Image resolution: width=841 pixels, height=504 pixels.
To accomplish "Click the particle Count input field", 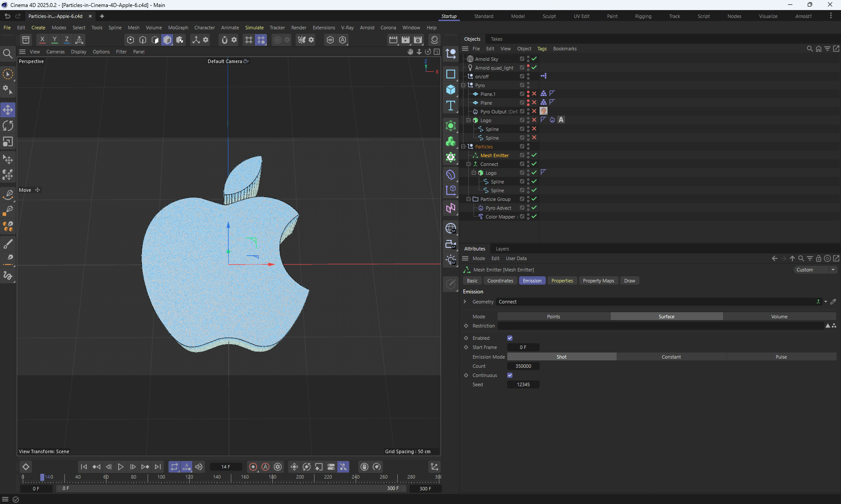I will tap(523, 366).
